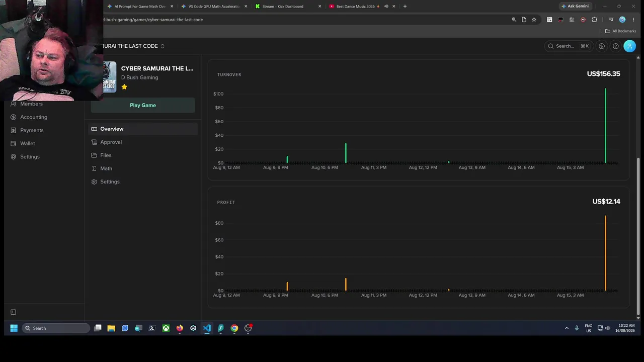Mute the Best Dance Music tab audio

(386, 7)
